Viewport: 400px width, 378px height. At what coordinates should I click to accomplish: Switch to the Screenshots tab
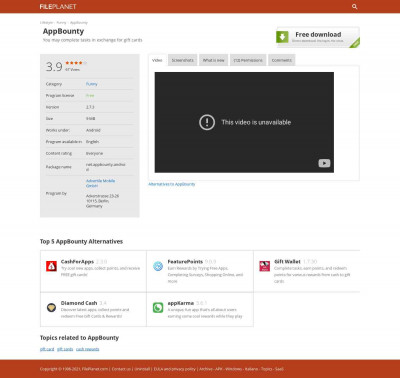click(182, 60)
